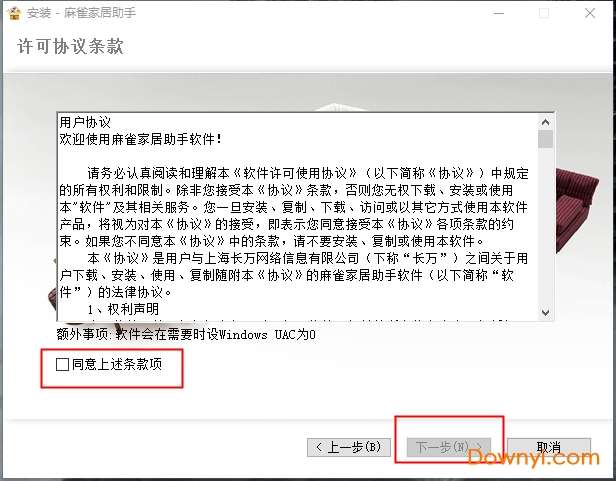
Task: Close the 麻雀家居助手 installer window
Action: tap(590, 13)
